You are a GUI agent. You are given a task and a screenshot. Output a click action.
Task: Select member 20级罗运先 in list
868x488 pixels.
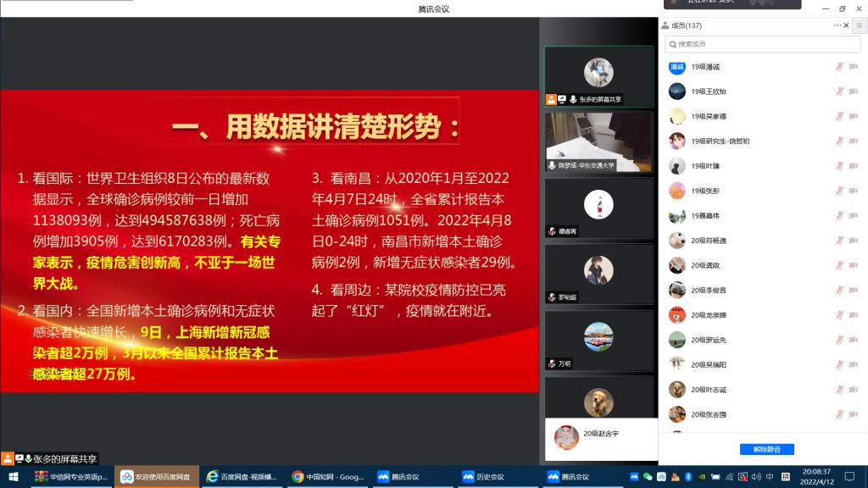762,340
